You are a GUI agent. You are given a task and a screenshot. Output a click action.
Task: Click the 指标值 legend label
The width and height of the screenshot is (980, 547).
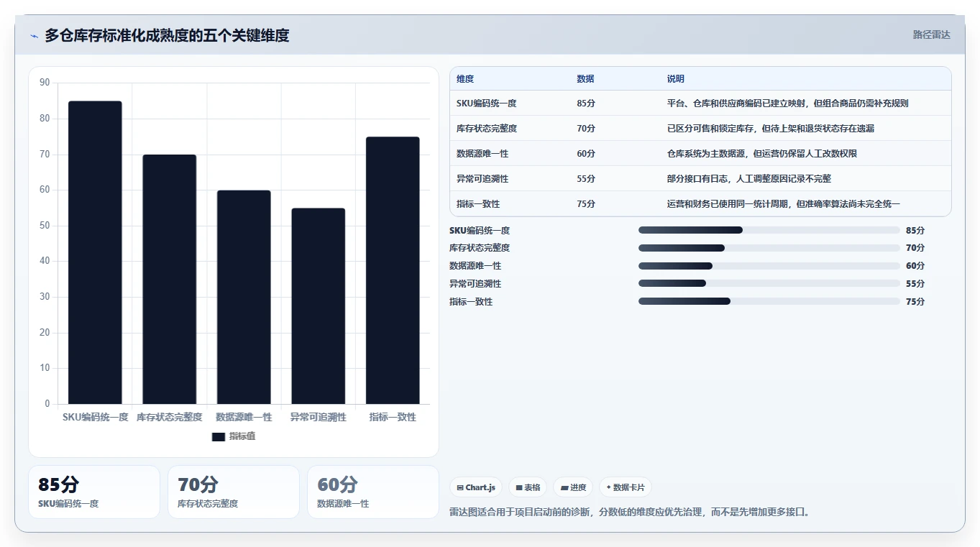[242, 437]
